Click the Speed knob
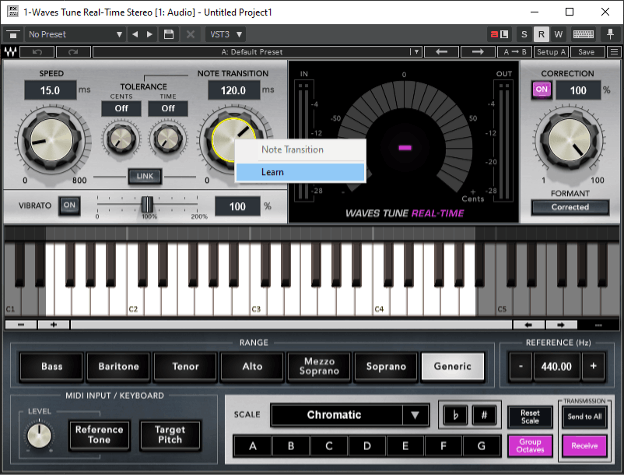The image size is (624, 476). click(52, 139)
